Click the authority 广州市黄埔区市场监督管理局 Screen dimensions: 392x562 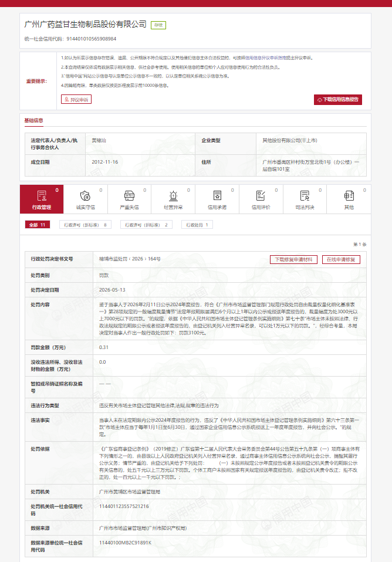(130, 492)
